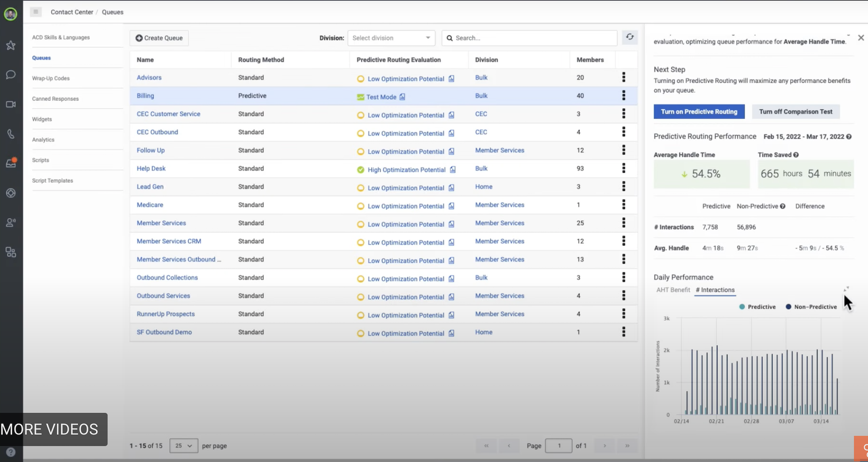Open the Select division dropdown
868x462 pixels.
tap(391, 38)
